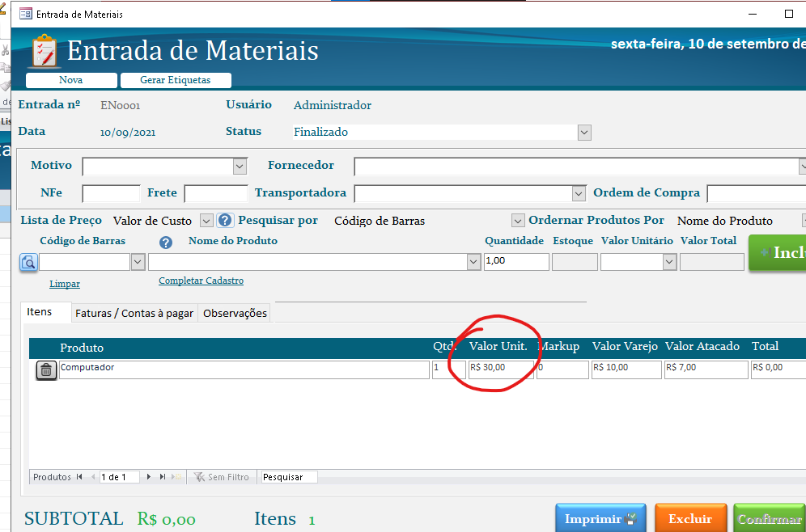The width and height of the screenshot is (806, 532).
Task: Expand the Pesquisar por dropdown arrow
Action: point(518,221)
